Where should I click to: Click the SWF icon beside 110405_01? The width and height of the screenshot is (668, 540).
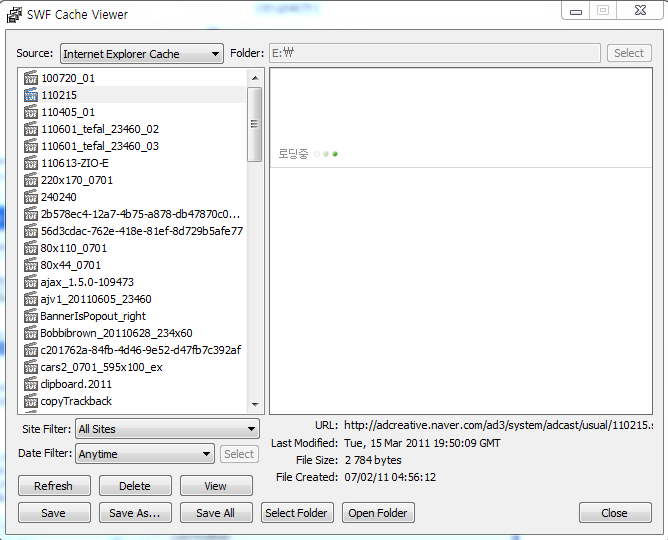(x=31, y=112)
